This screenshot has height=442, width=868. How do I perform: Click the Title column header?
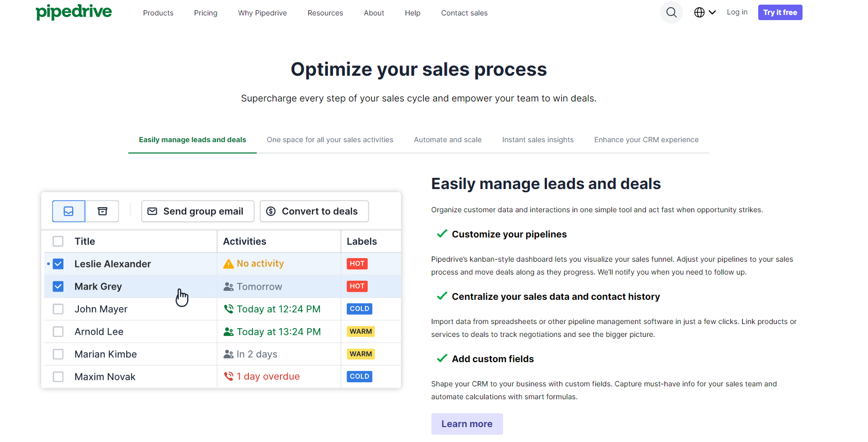tap(85, 241)
